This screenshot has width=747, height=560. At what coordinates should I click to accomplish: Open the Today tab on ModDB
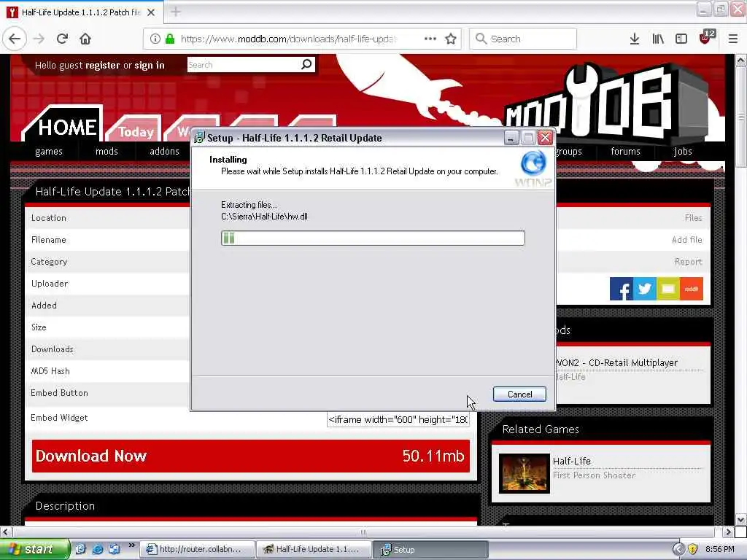coord(136,131)
